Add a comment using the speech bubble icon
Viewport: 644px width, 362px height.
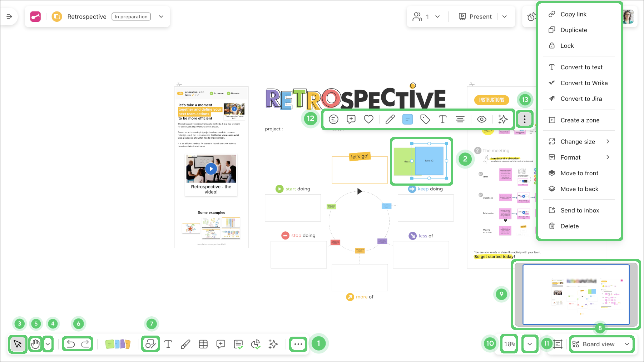click(x=221, y=344)
